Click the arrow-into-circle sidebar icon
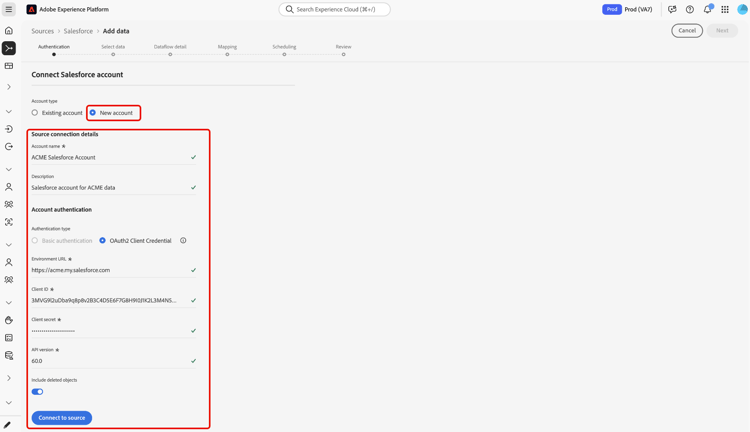The height and width of the screenshot is (432, 750). coord(9,129)
